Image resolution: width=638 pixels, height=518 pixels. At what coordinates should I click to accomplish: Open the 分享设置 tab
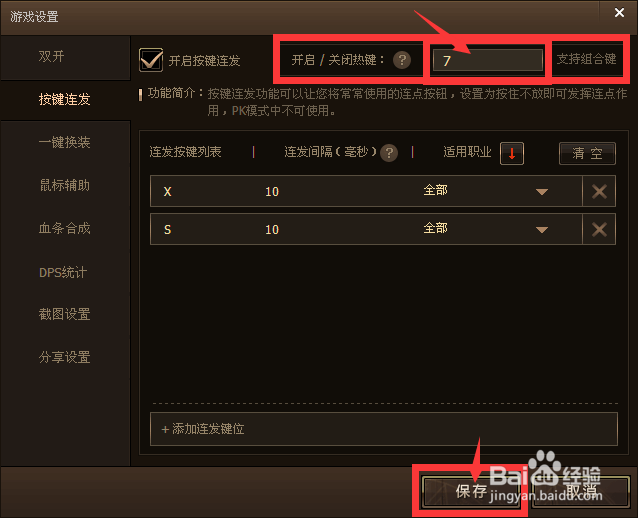(65, 357)
